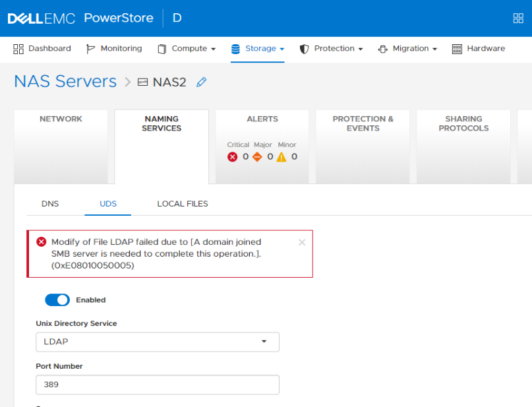The height and width of the screenshot is (407, 532).
Task: Expand the Storage menu dropdown
Action: (x=258, y=49)
